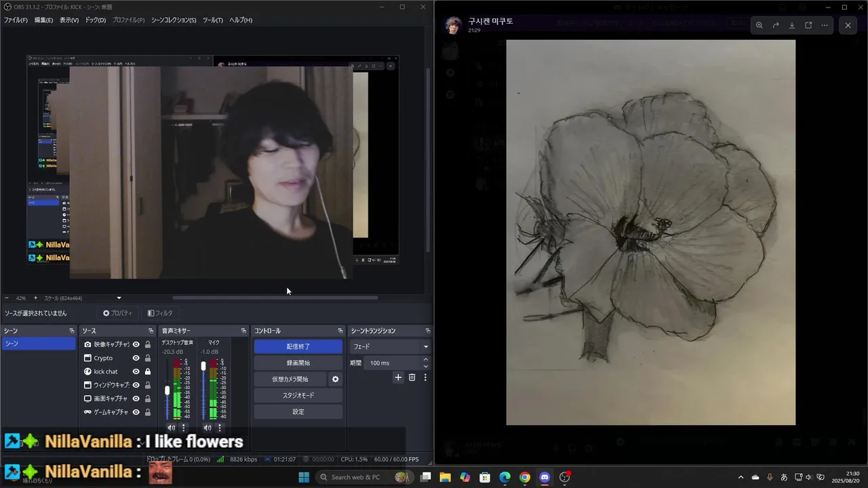Click 配信終了 to stop streaming

coord(298,346)
